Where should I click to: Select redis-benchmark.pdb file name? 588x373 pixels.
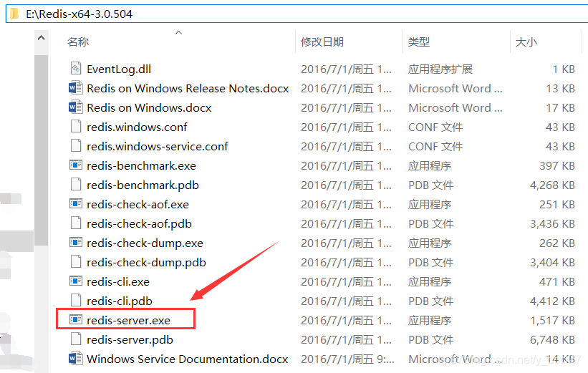pos(143,185)
